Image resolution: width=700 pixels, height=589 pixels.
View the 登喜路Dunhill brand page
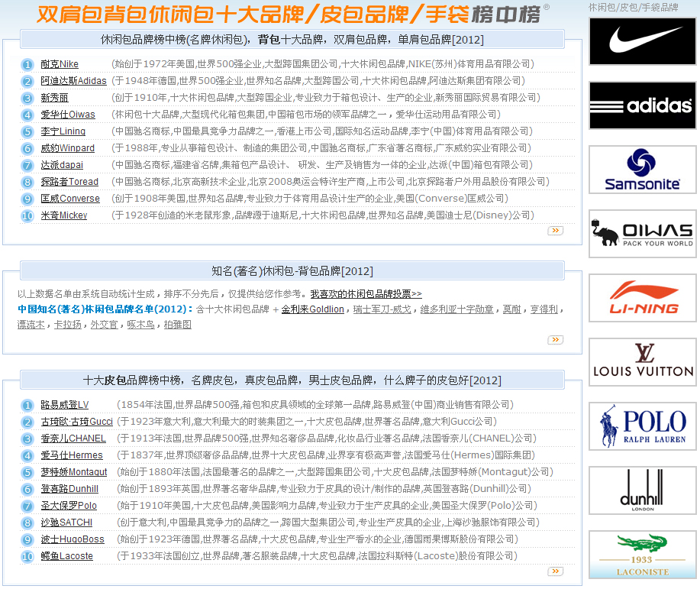click(x=69, y=490)
